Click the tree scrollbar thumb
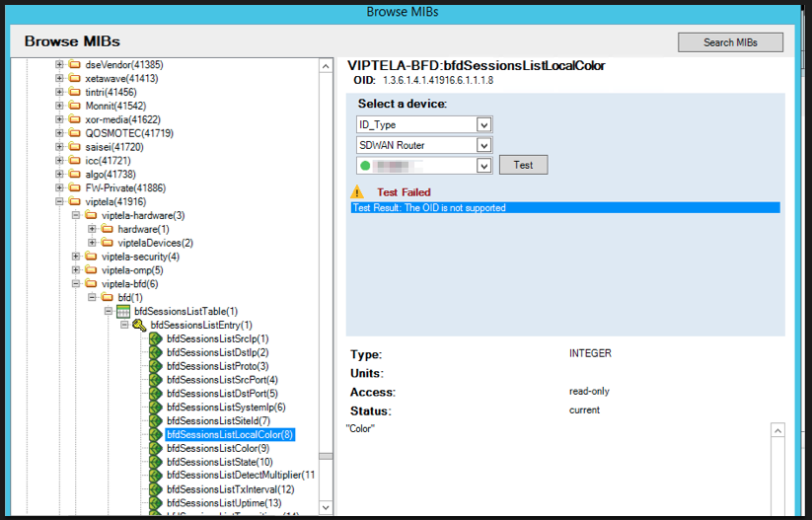The image size is (812, 520). tap(326, 456)
